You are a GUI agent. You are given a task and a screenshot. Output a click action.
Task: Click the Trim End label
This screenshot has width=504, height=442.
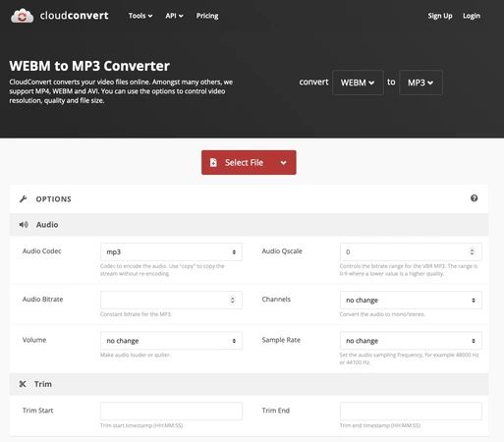[276, 411]
